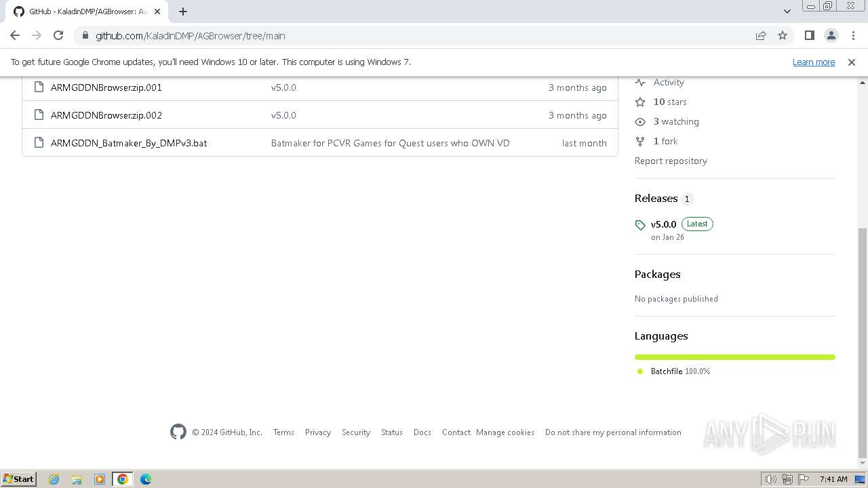Switch to Chrome in the taskbar
The width and height of the screenshot is (868, 488).
(123, 479)
